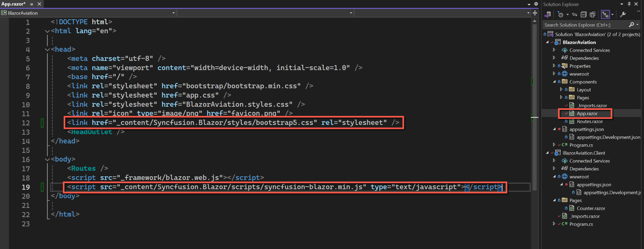Open Properties with the wrench icon
The width and height of the screenshot is (644, 249).
(x=623, y=15)
